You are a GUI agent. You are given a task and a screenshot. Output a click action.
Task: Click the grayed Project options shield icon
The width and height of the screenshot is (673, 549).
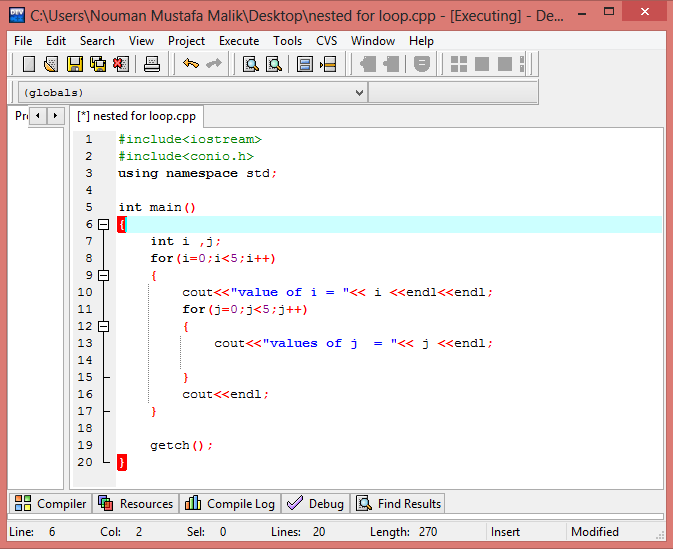coord(422,64)
